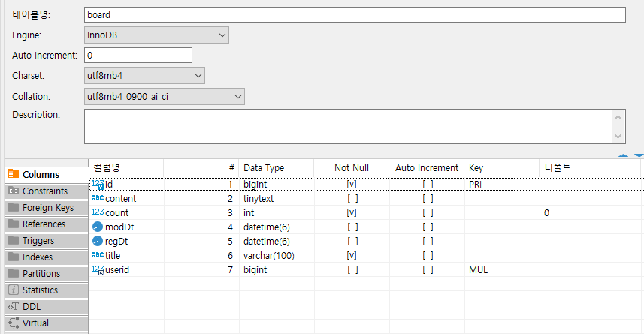Toggle Not Null for id column
The image size is (644, 334).
(x=352, y=184)
